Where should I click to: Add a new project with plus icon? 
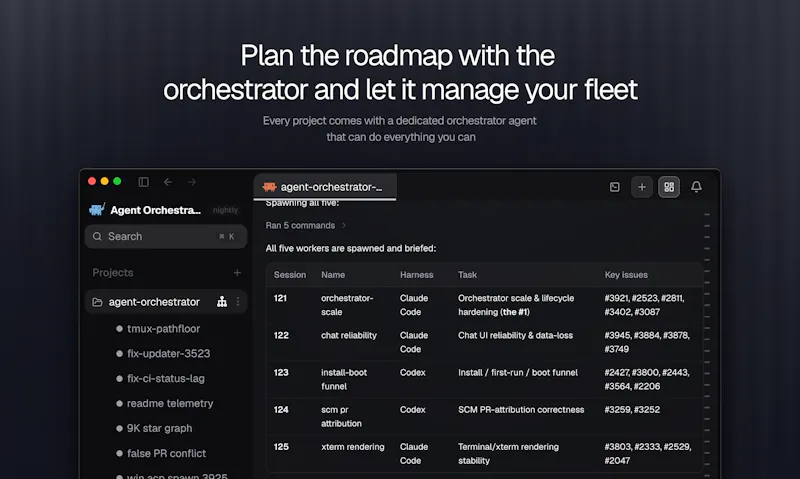[237, 273]
